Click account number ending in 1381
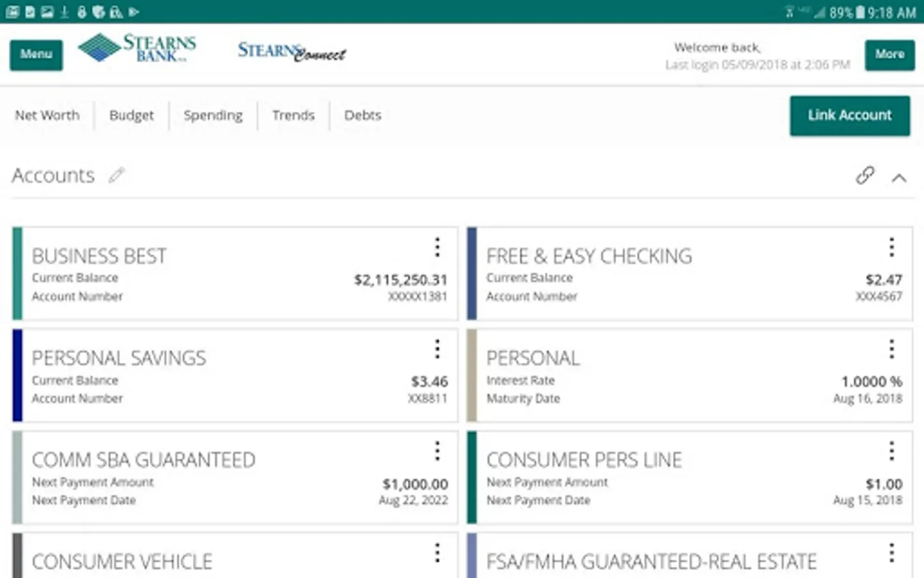Image resolution: width=924 pixels, height=578 pixels. tap(417, 297)
